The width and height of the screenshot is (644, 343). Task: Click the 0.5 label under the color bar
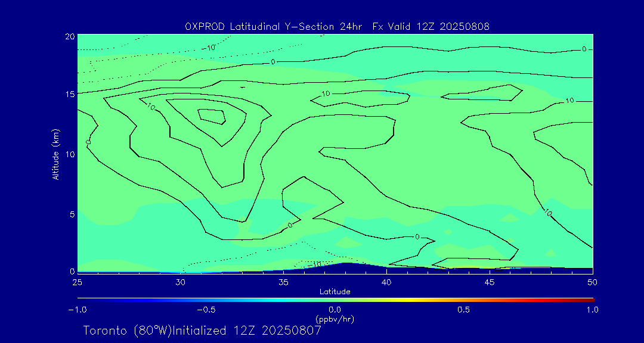pos(463,310)
